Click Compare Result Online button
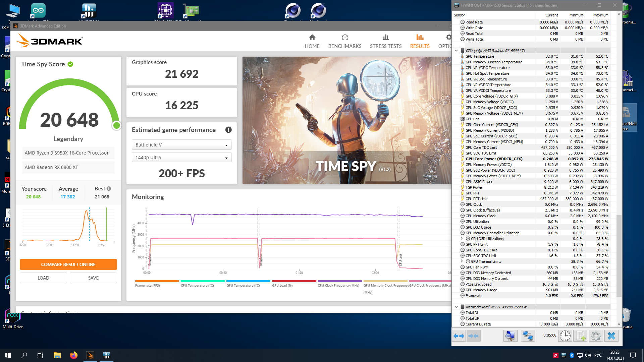The width and height of the screenshot is (644, 362). (68, 264)
